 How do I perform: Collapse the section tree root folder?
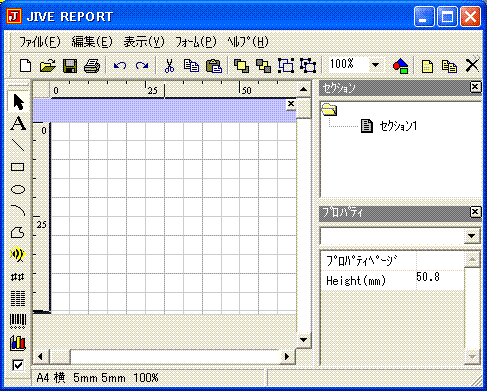click(329, 110)
